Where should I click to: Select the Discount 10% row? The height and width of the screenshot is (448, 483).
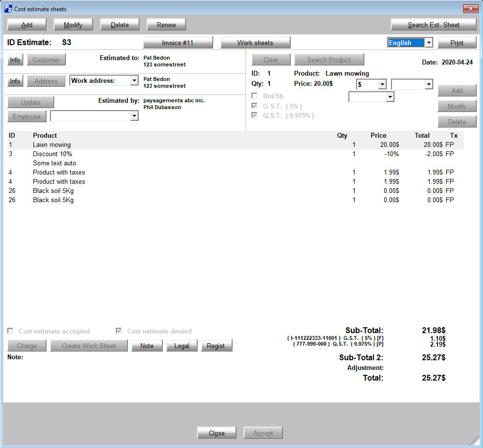pos(52,154)
